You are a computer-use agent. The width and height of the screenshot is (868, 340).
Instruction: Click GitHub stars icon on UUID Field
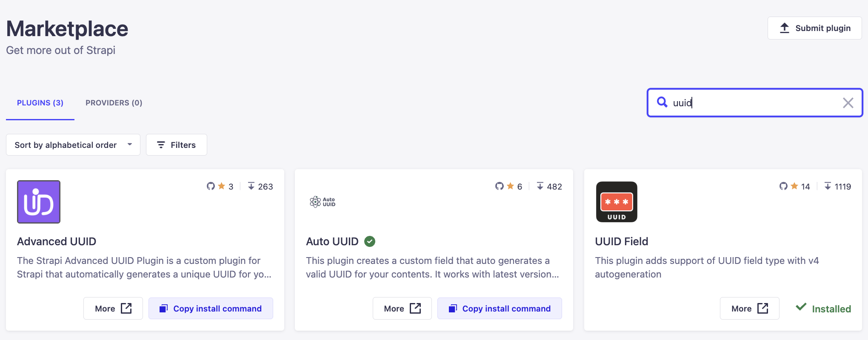click(x=783, y=186)
